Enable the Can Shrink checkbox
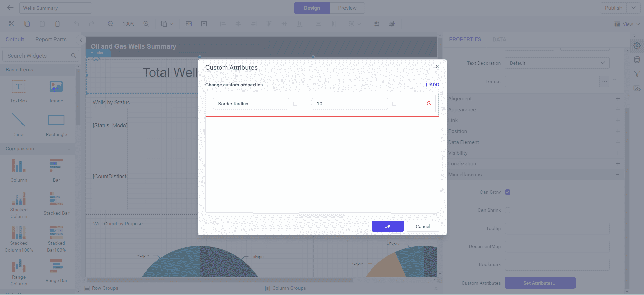644x295 pixels. 508,210
